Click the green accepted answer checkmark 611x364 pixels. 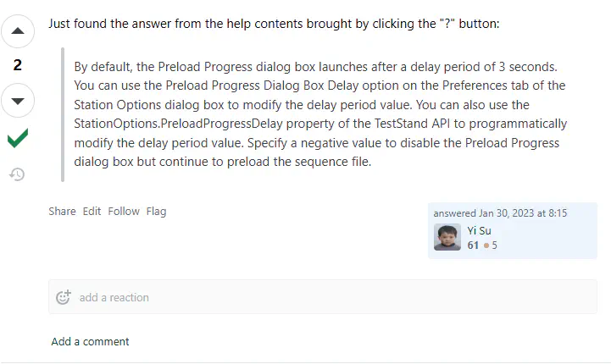[18, 138]
